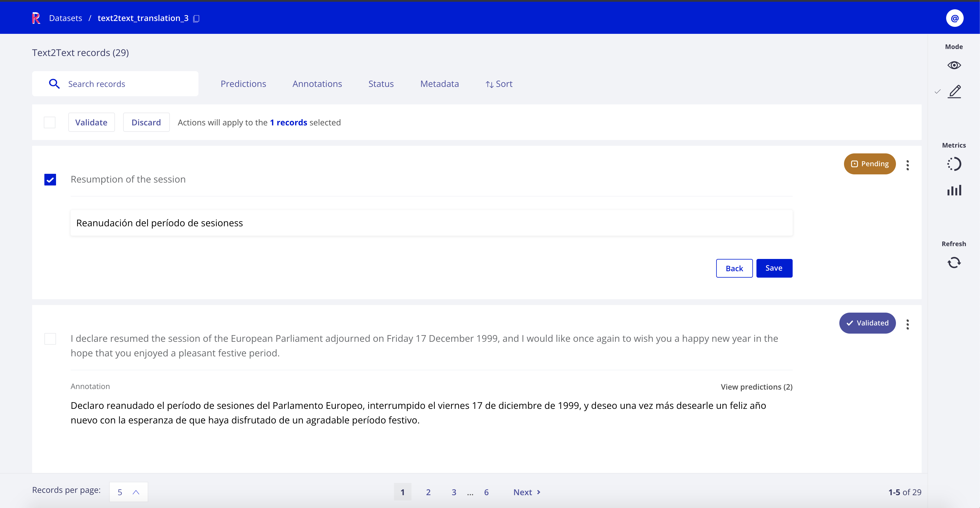Click the Refresh arrows icon
Screen dimensions: 980x508
954,262
